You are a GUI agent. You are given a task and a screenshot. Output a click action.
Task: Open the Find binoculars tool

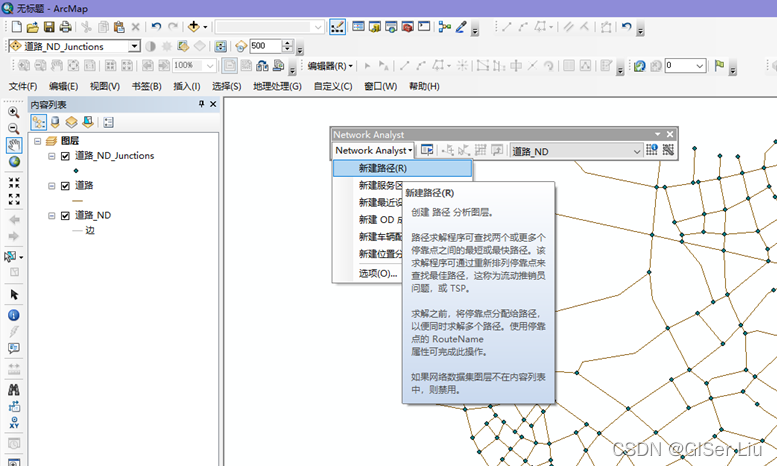14,390
